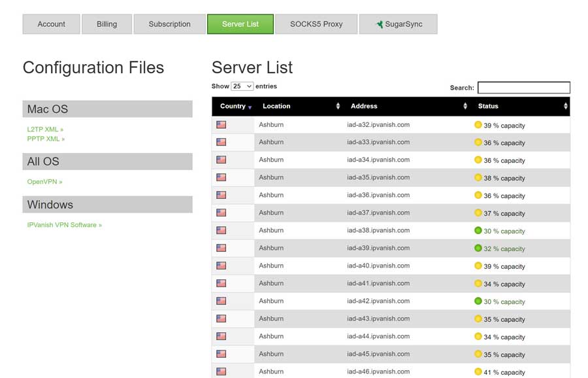The height and width of the screenshot is (378, 588).
Task: Click the iad-a34.ipvanish.com address
Action: pos(378,160)
